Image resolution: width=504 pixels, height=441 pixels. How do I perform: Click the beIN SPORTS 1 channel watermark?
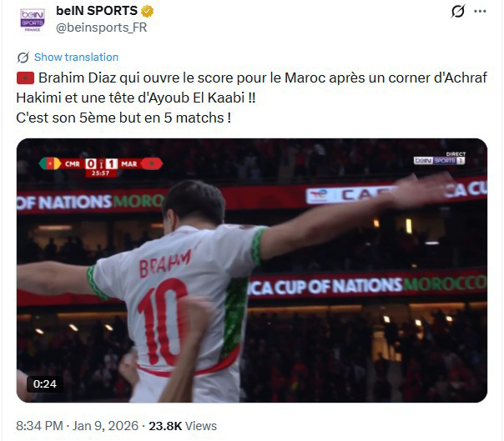coord(440,158)
